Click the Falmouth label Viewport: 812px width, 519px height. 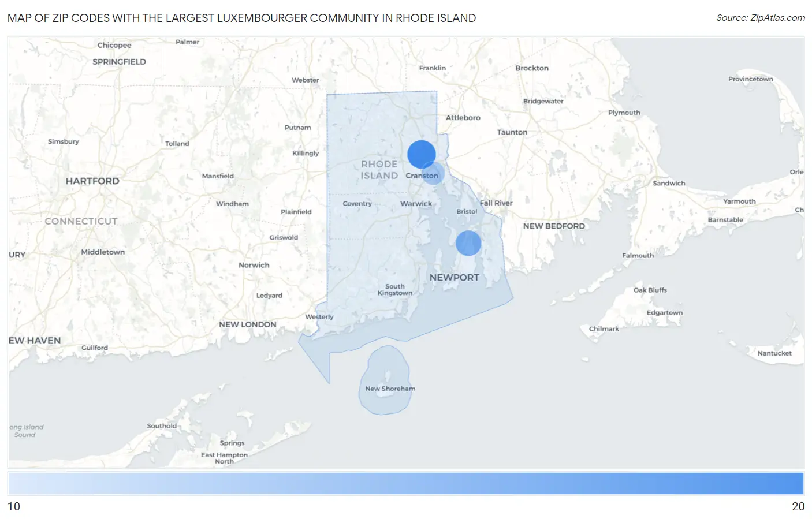tap(638, 256)
